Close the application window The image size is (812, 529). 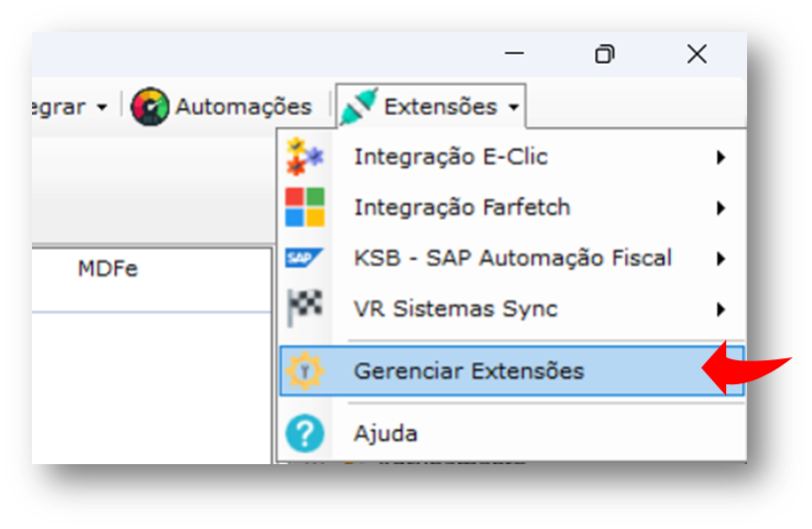point(697,54)
